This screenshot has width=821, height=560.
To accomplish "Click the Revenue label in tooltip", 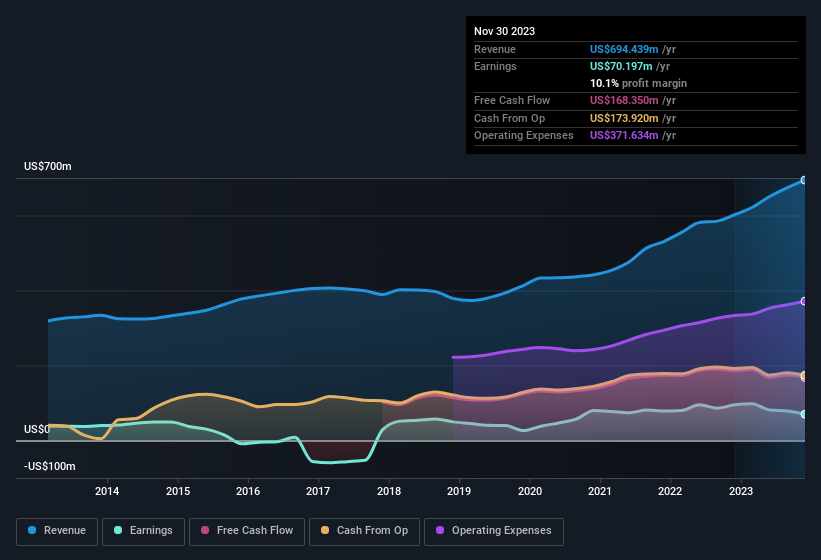I will pos(495,49).
